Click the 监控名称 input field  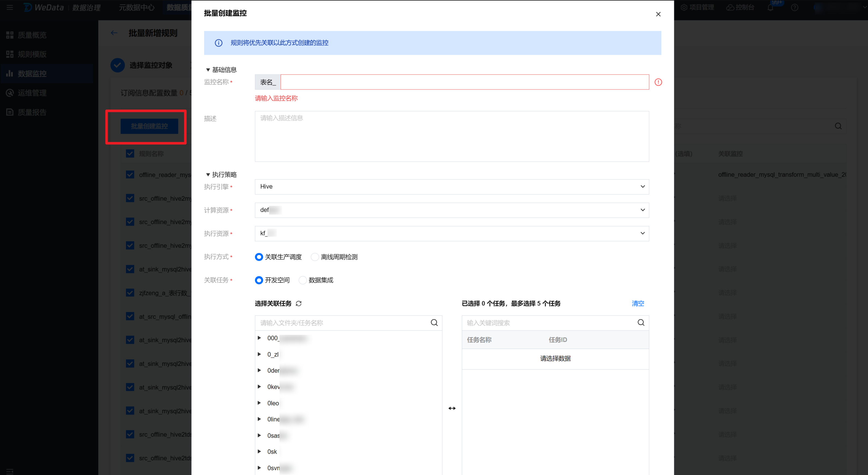click(x=465, y=82)
